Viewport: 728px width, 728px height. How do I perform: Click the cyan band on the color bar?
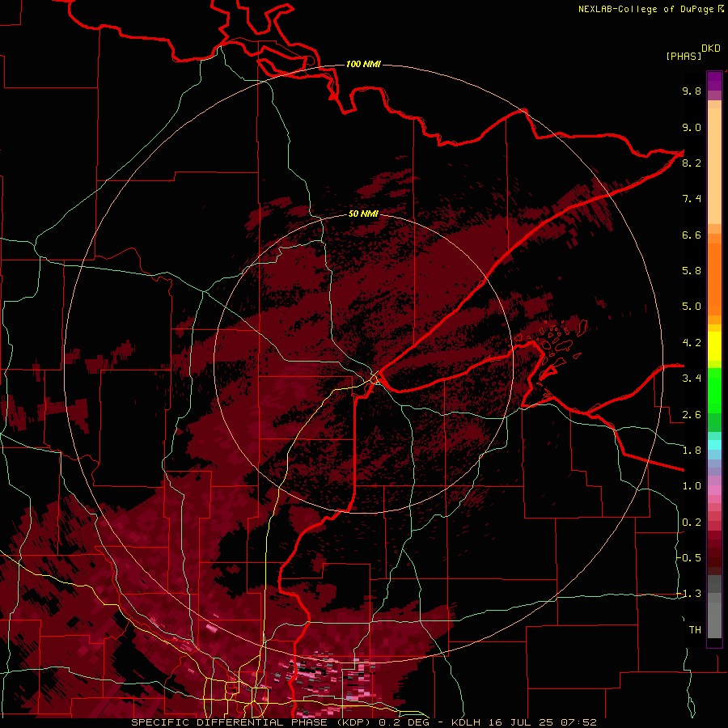point(714,445)
